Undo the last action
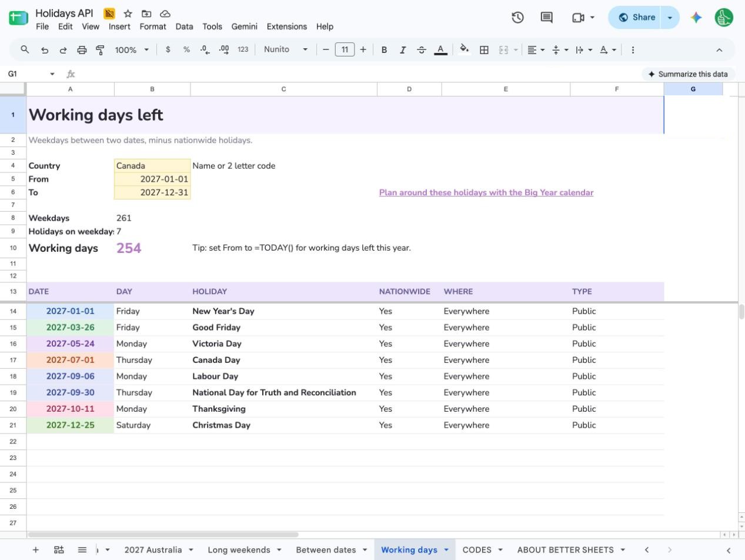Viewport: 745px width, 560px height. pos(44,50)
